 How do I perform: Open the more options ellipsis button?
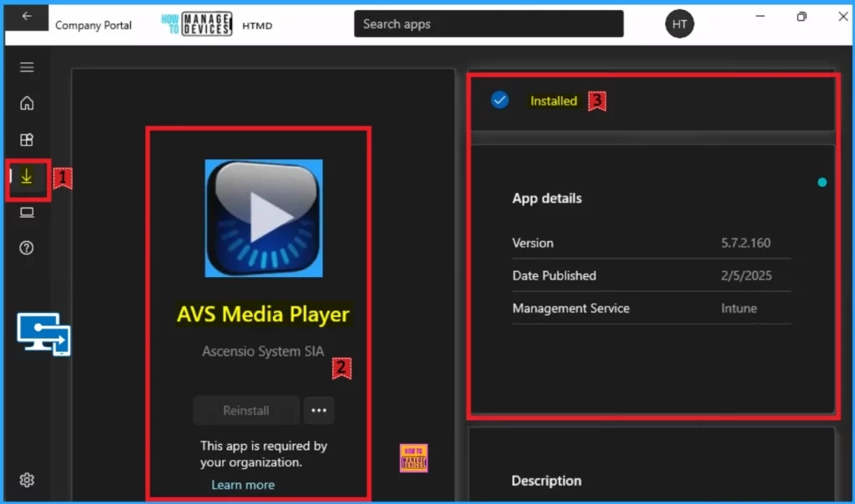tap(319, 411)
